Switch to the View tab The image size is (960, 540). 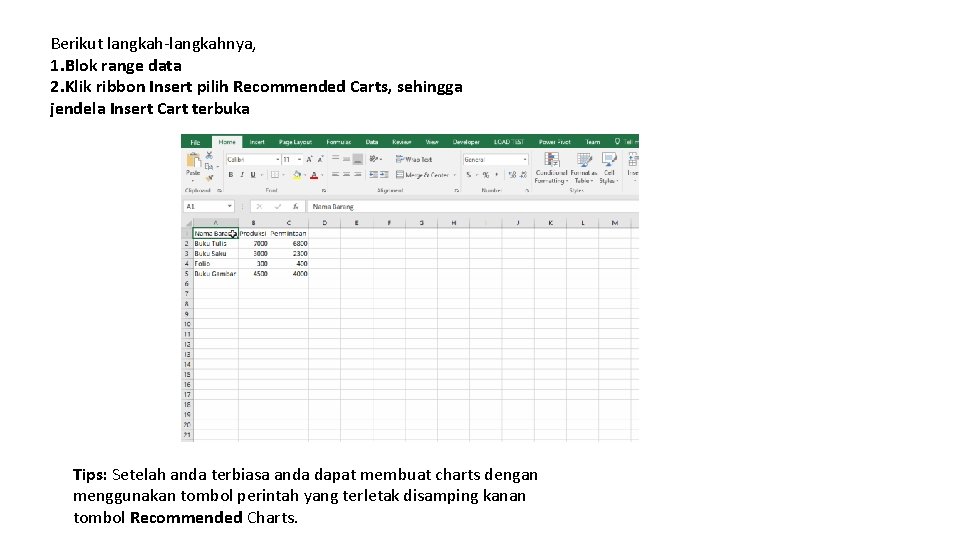pyautogui.click(x=432, y=142)
